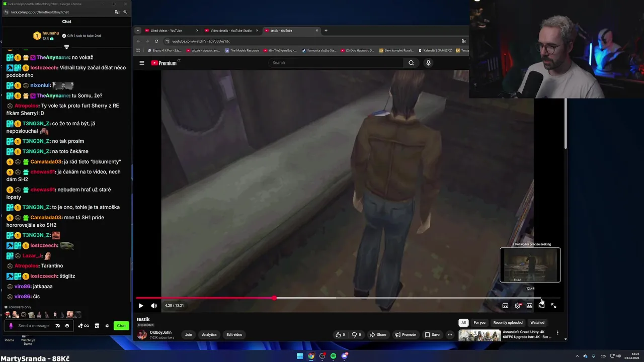Click the YouTube address bar URL

(201, 41)
